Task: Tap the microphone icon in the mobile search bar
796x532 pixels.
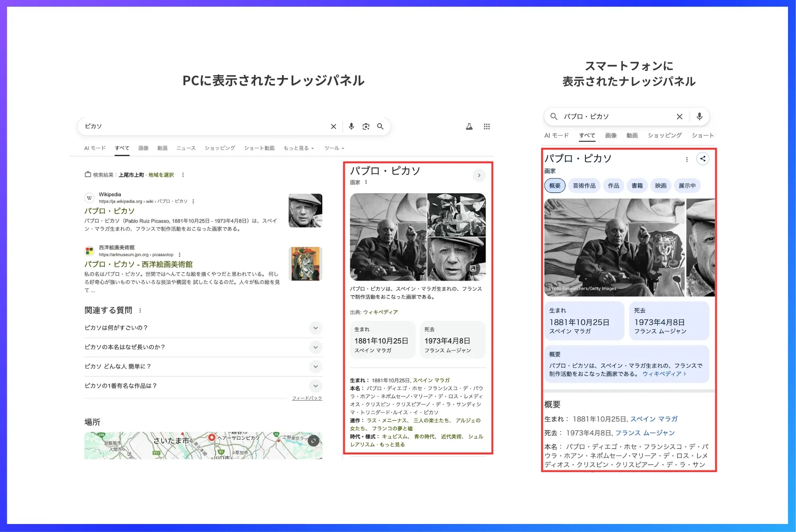Action: point(700,116)
